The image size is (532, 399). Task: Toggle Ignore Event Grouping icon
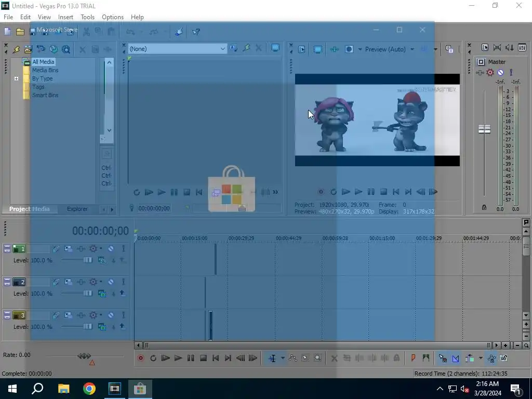[x=504, y=358]
